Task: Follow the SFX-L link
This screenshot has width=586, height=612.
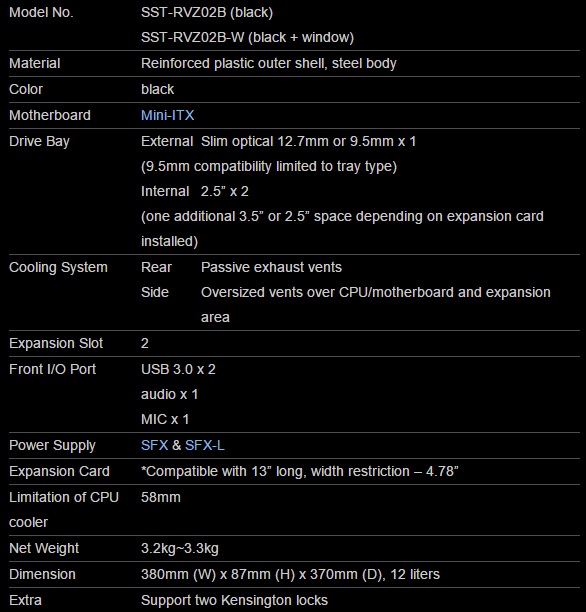Action: pos(205,445)
